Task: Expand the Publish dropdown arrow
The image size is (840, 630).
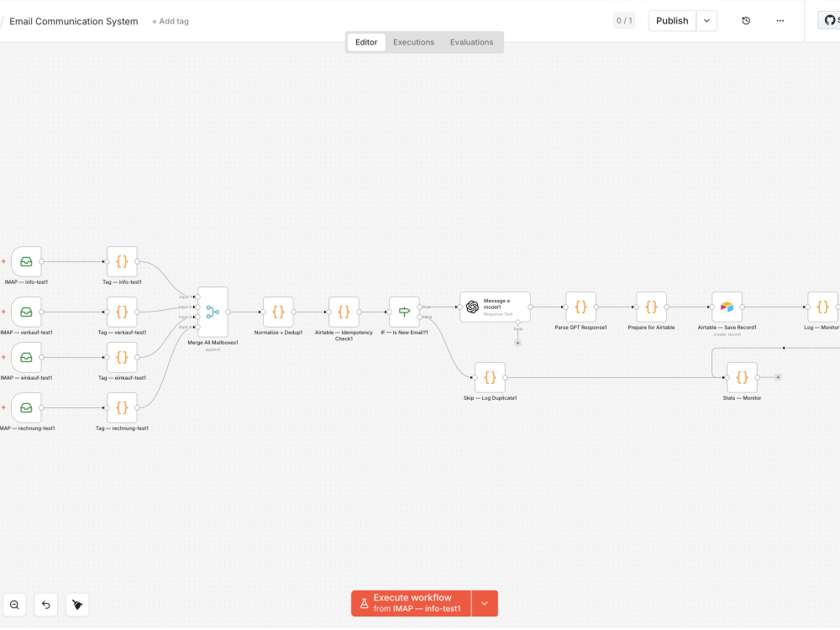Action: click(x=706, y=21)
